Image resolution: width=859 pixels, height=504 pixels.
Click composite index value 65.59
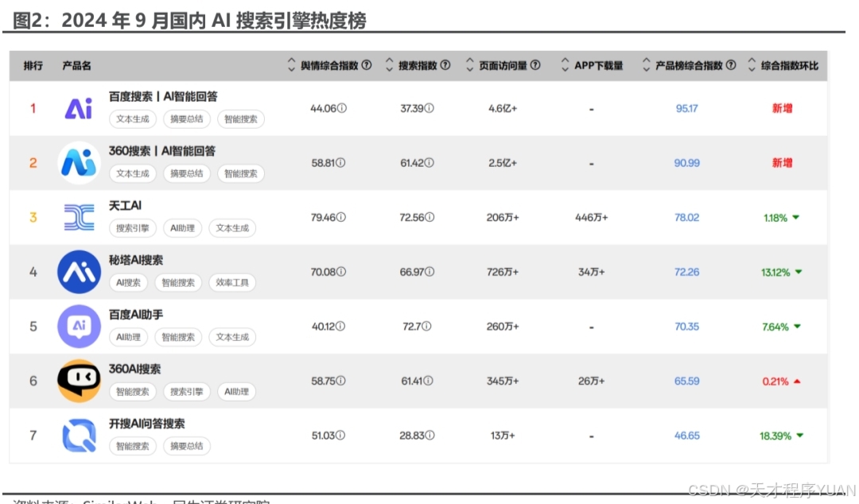tap(687, 381)
